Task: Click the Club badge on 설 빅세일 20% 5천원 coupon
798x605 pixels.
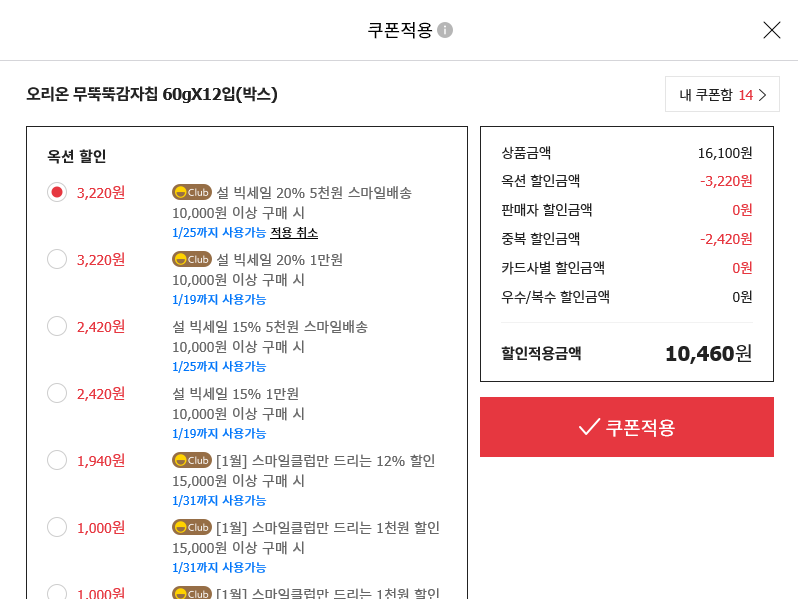Action: 192,192
